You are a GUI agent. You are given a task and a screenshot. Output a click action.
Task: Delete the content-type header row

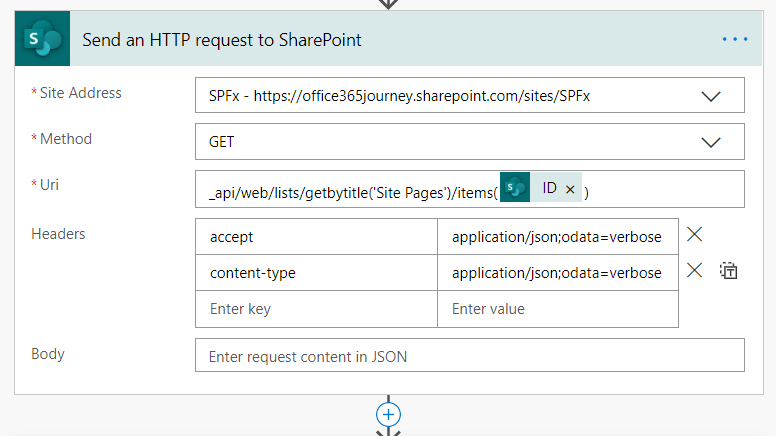click(694, 270)
